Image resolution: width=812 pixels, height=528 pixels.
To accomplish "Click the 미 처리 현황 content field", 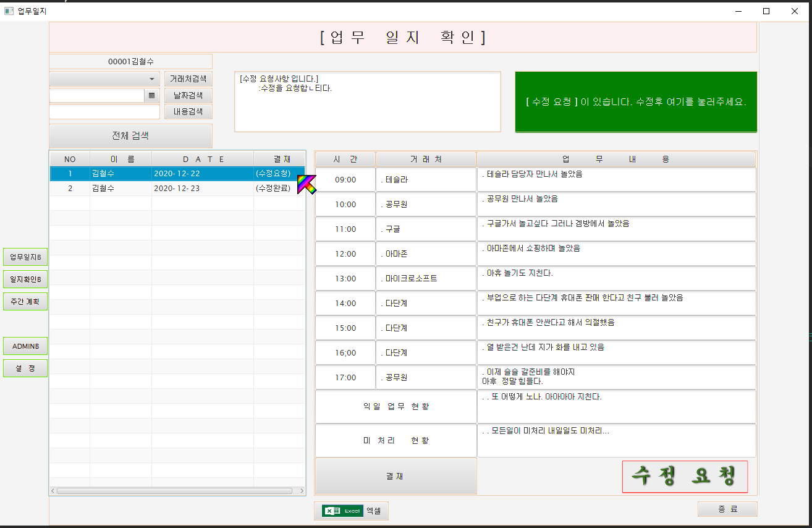I will coord(617,440).
